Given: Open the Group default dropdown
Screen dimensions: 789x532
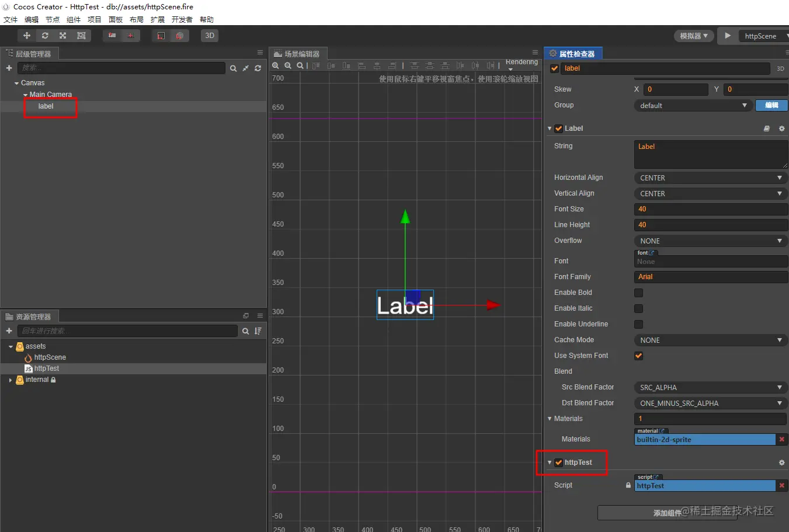Looking at the screenshot, I should click(693, 106).
